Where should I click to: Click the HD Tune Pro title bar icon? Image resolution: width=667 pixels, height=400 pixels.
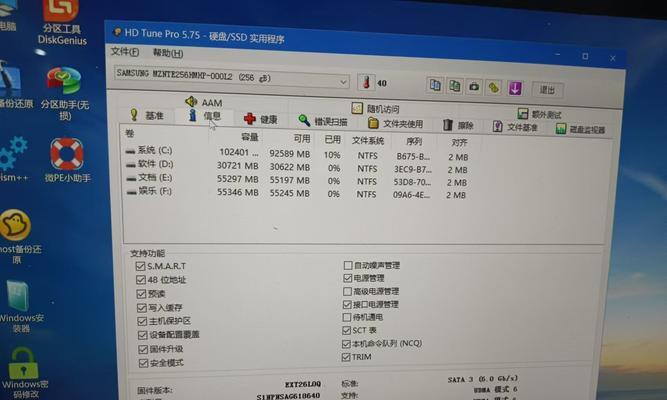[x=117, y=32]
